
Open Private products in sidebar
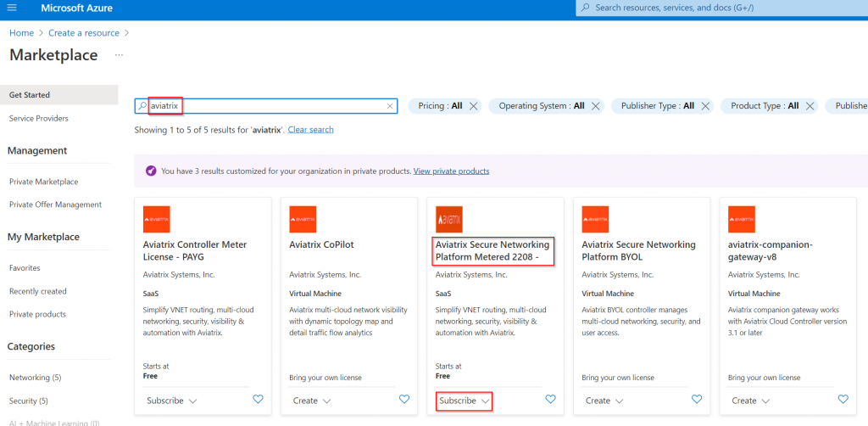click(x=37, y=314)
